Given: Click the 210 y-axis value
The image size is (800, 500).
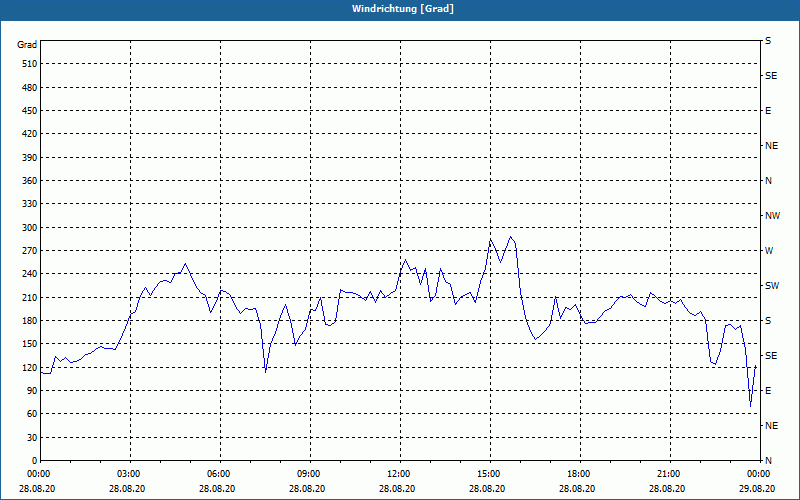Looking at the screenshot, I should tap(30, 297).
